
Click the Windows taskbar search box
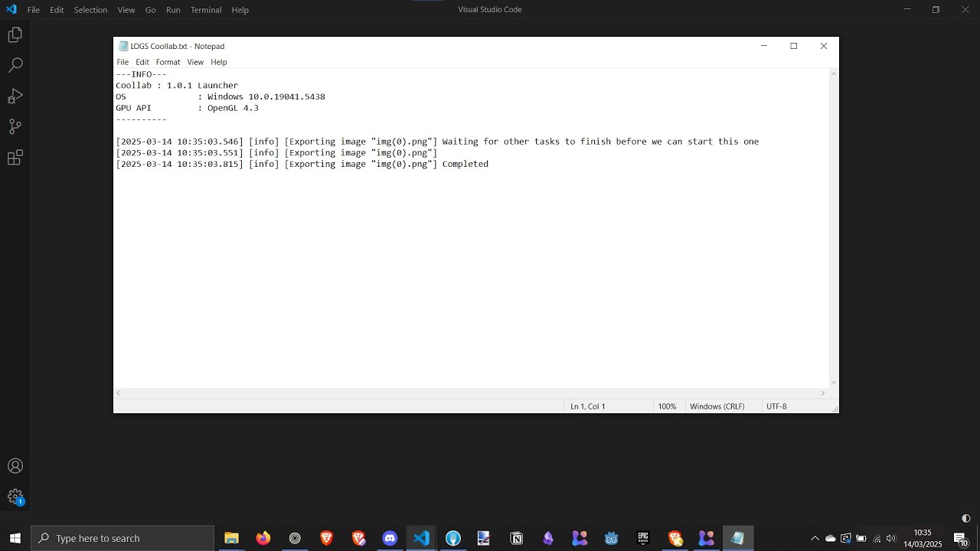click(122, 538)
